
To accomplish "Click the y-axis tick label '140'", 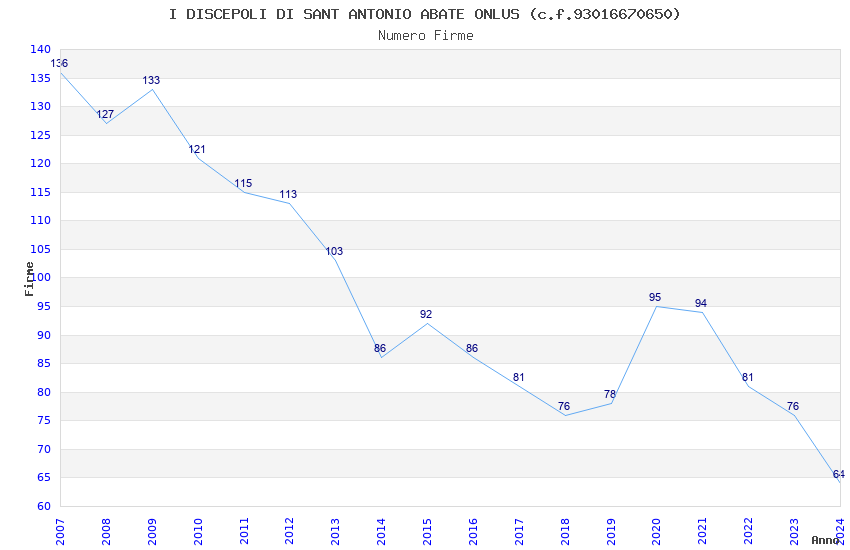I will pyautogui.click(x=41, y=49).
